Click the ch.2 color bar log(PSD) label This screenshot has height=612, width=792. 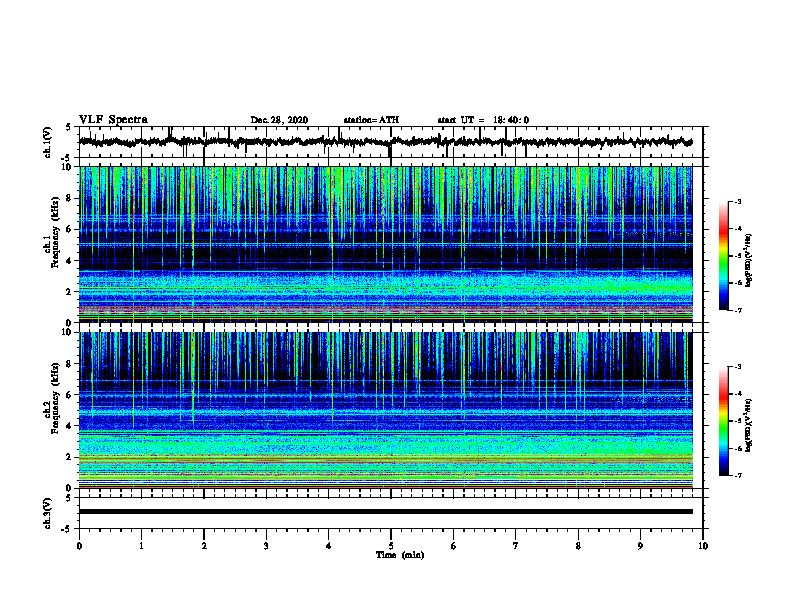(x=749, y=426)
